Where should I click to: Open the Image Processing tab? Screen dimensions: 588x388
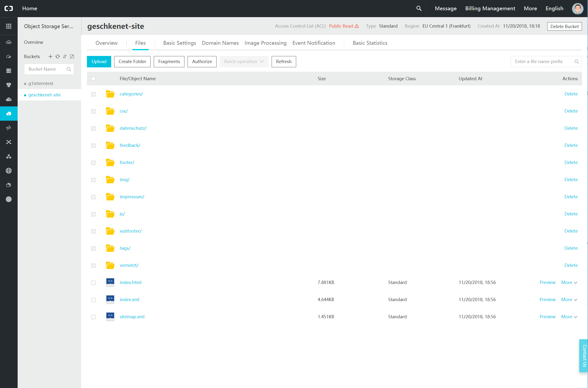click(265, 43)
